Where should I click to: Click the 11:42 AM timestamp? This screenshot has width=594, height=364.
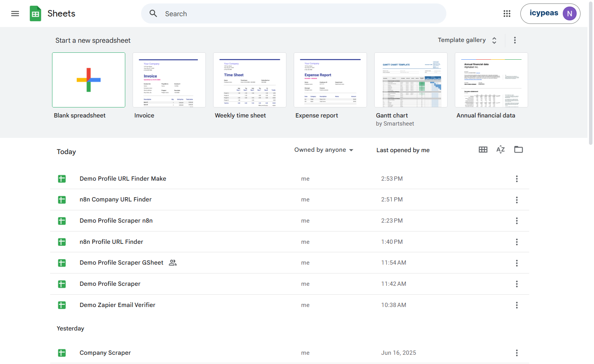[x=394, y=284]
